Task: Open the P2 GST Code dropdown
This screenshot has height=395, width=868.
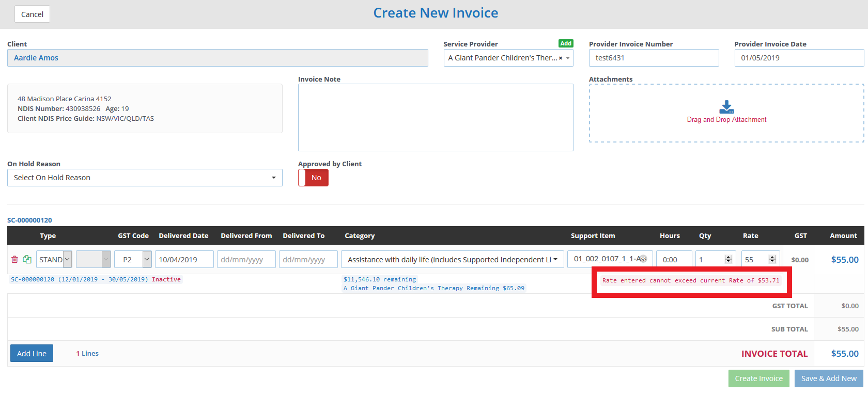Action: 133,259
